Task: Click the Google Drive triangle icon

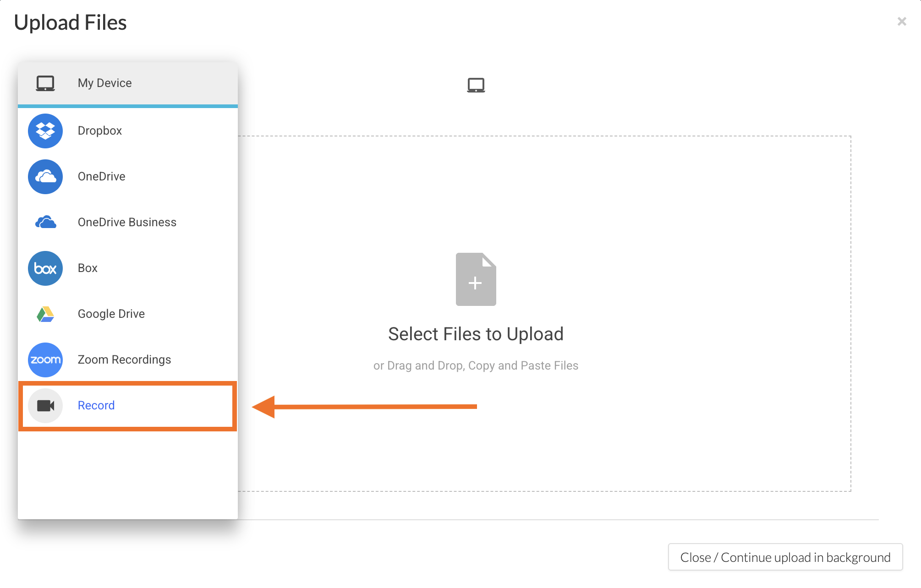Action: (x=45, y=314)
